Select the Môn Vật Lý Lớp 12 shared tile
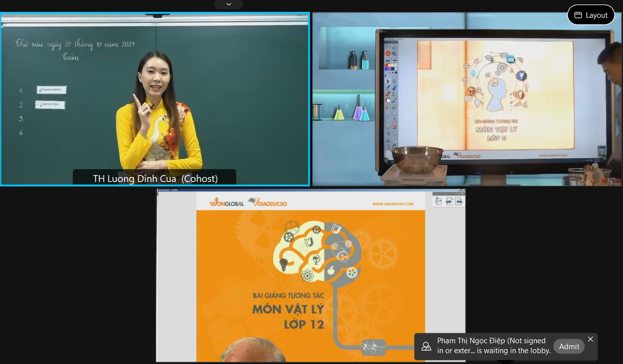The width and height of the screenshot is (623, 364). pos(311,275)
